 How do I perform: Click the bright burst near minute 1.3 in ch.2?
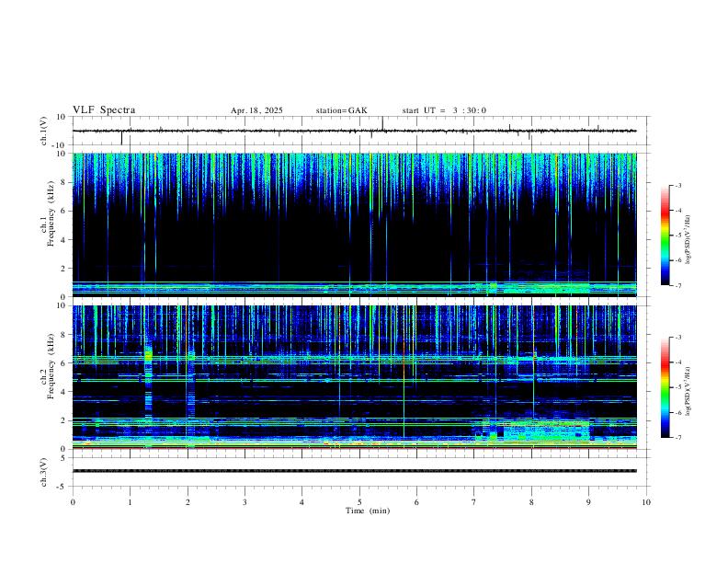coord(149,357)
